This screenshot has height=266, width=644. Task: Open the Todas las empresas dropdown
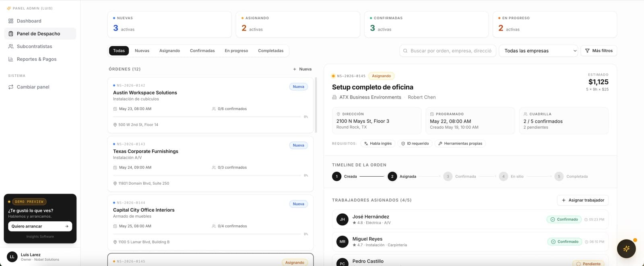click(x=539, y=51)
